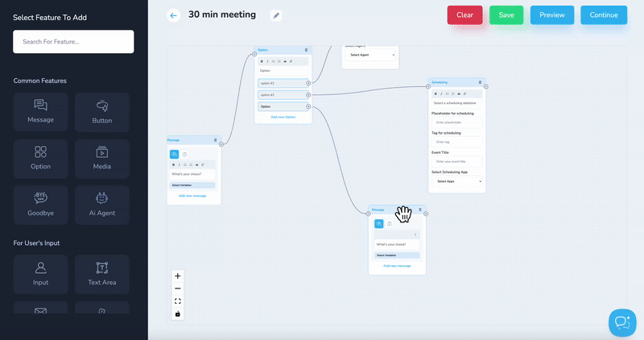The width and height of the screenshot is (644, 340).
Task: Click the Add new Option link
Action: (x=283, y=117)
